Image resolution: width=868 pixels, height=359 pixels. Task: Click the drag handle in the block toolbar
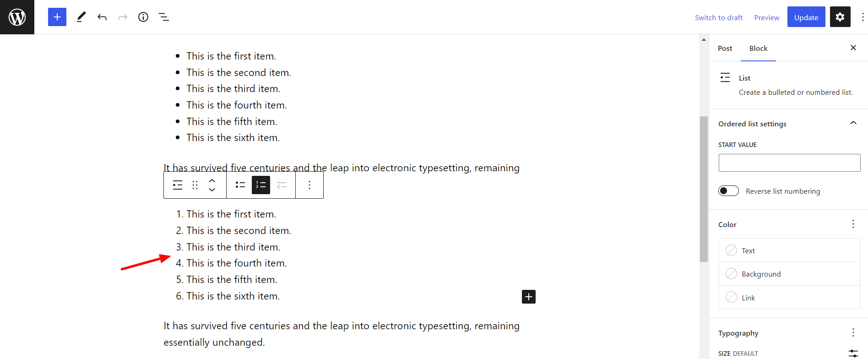[x=195, y=185]
